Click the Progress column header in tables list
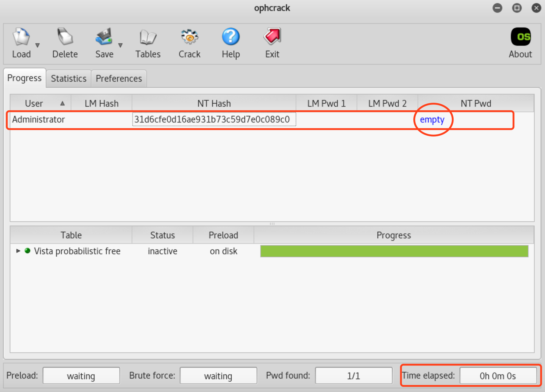 pyautogui.click(x=394, y=235)
